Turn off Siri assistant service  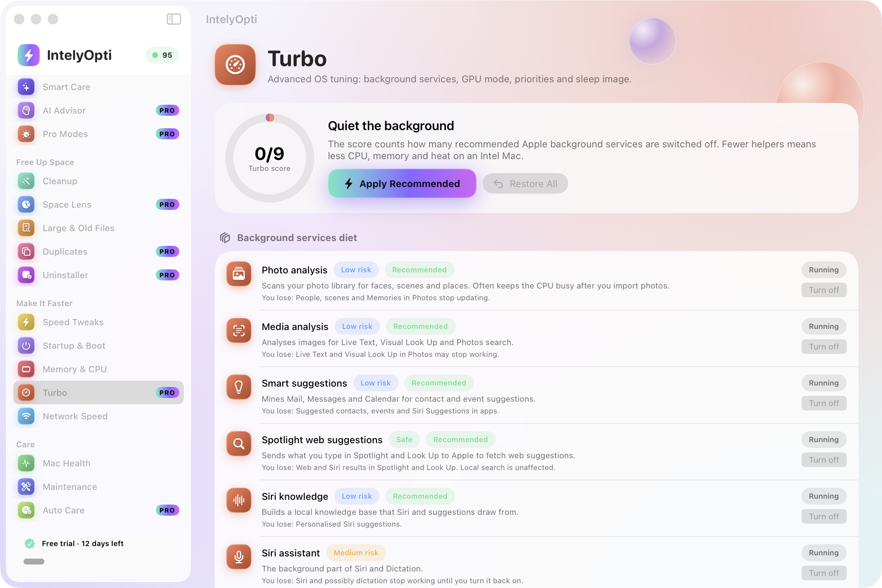click(x=824, y=573)
